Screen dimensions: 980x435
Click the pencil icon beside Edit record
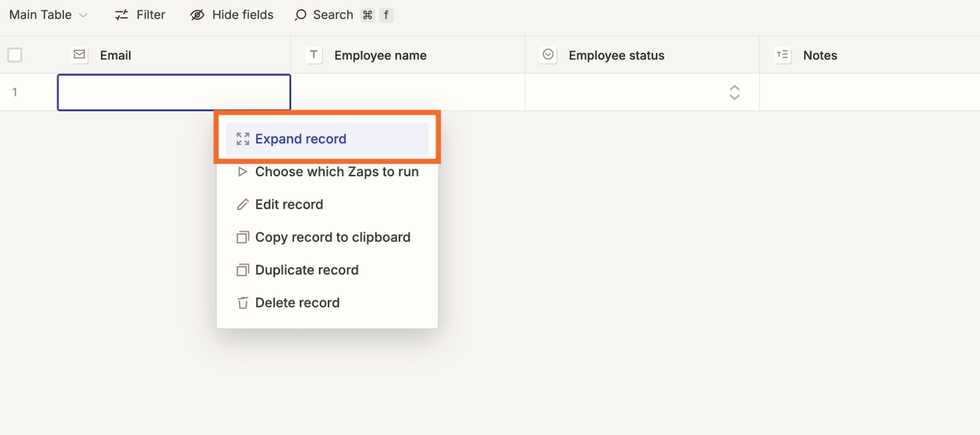point(243,204)
